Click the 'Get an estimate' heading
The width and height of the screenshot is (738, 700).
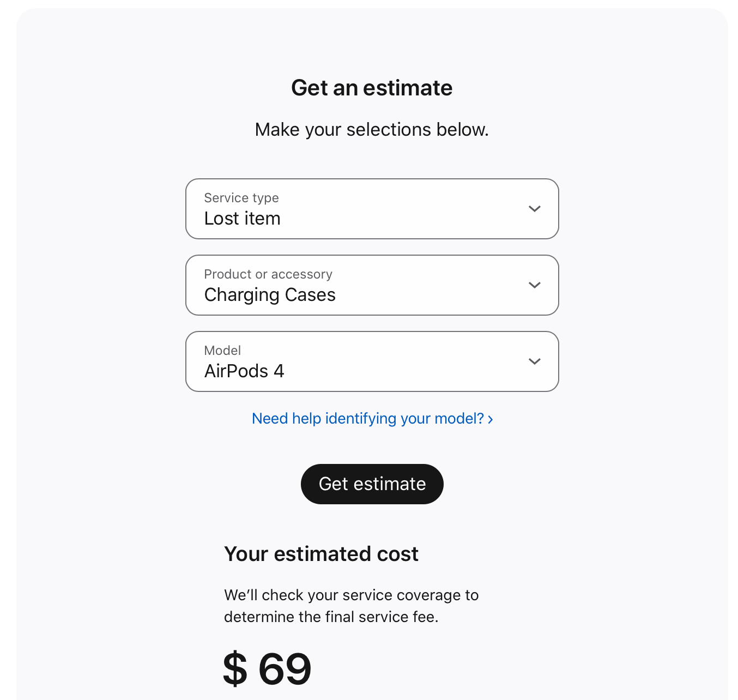pos(372,88)
